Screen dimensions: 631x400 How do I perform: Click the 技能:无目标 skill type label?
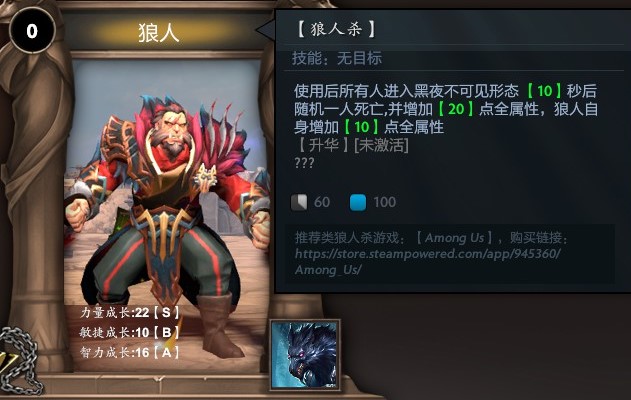[337, 58]
